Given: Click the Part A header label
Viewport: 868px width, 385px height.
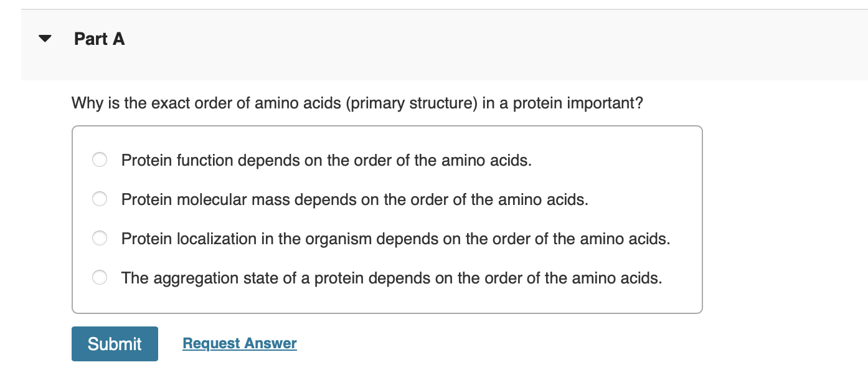Looking at the screenshot, I should click(99, 39).
